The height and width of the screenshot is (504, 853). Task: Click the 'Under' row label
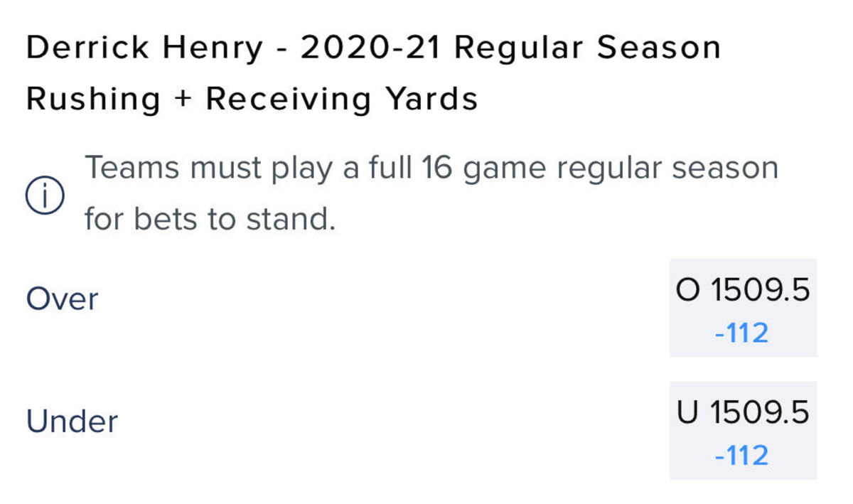coord(72,422)
